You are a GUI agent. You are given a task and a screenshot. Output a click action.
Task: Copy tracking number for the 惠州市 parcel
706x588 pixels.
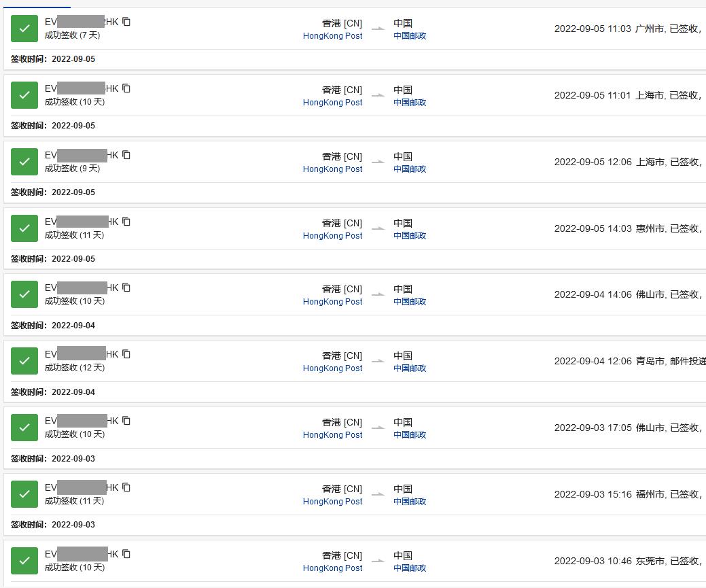point(126,222)
